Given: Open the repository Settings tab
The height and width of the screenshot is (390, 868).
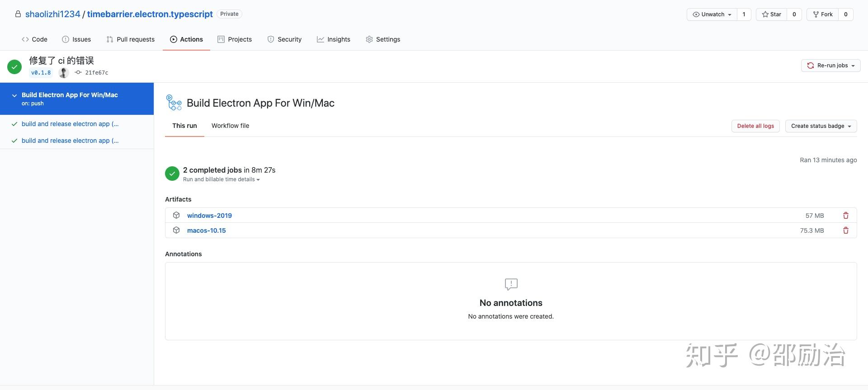Looking at the screenshot, I should pyautogui.click(x=383, y=39).
